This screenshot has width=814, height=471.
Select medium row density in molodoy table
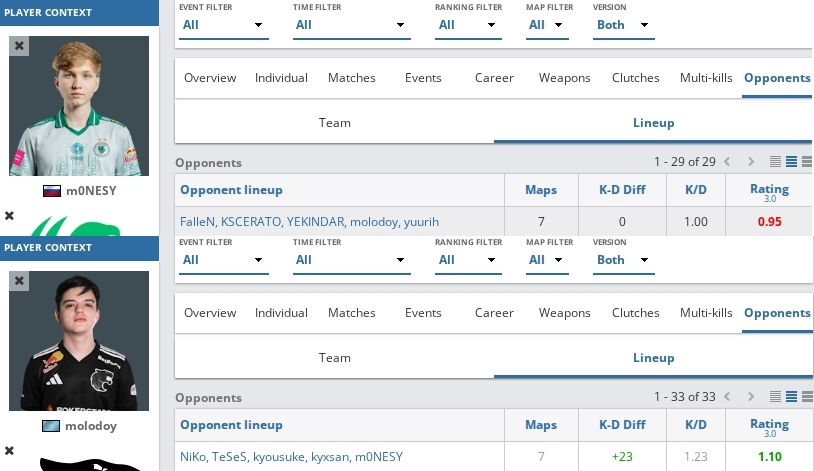click(x=791, y=397)
